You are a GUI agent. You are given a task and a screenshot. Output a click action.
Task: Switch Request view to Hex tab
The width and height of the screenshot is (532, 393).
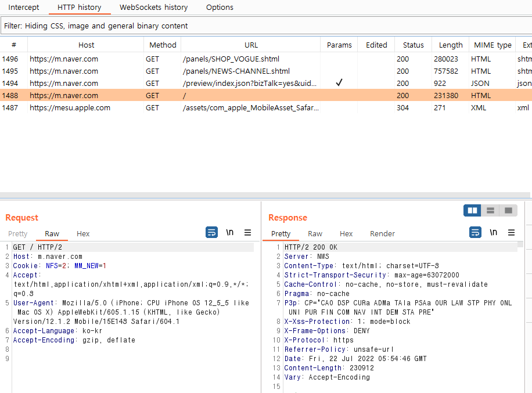click(x=83, y=233)
